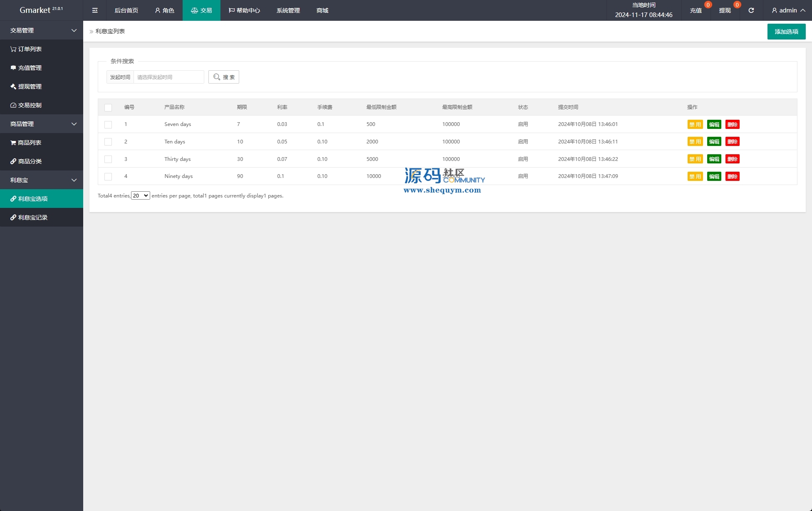Click the 发起时间 date input field

[x=168, y=77]
